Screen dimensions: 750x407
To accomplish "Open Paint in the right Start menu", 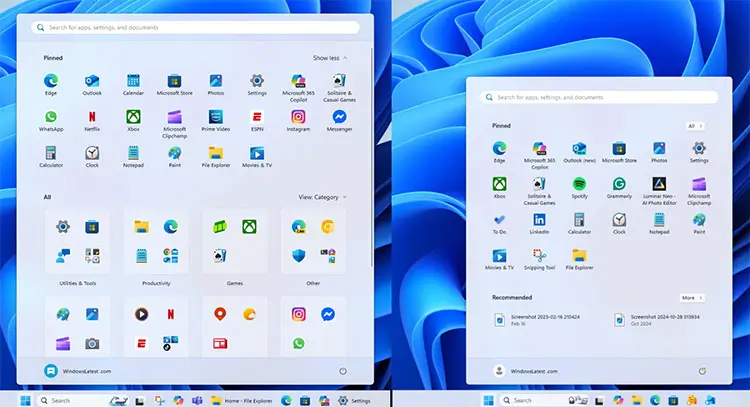I will tap(699, 223).
